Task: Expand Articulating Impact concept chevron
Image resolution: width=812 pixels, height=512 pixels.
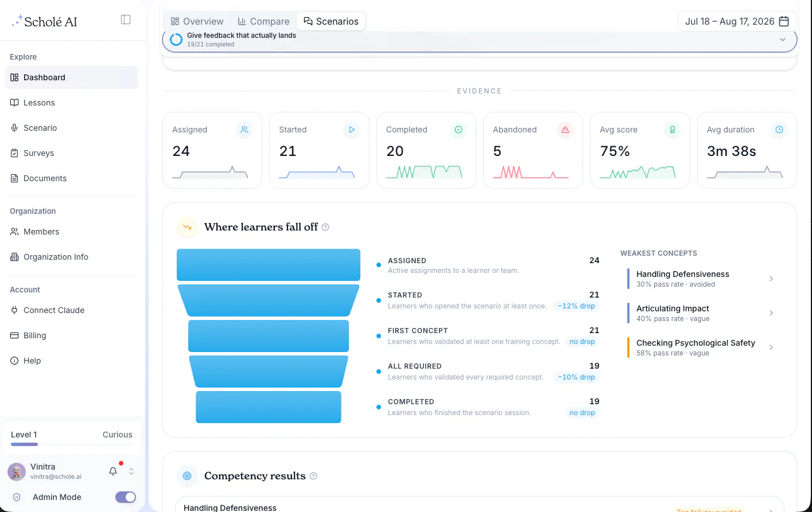Action: tap(771, 313)
